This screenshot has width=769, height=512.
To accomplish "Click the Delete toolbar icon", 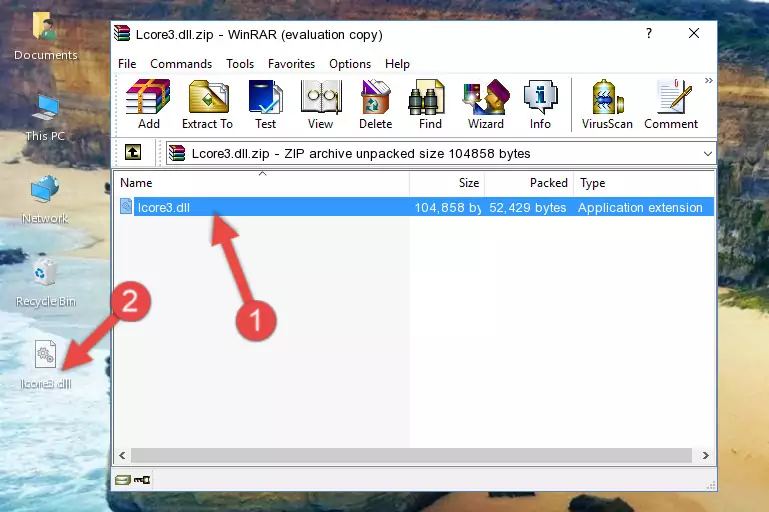I will click(375, 104).
